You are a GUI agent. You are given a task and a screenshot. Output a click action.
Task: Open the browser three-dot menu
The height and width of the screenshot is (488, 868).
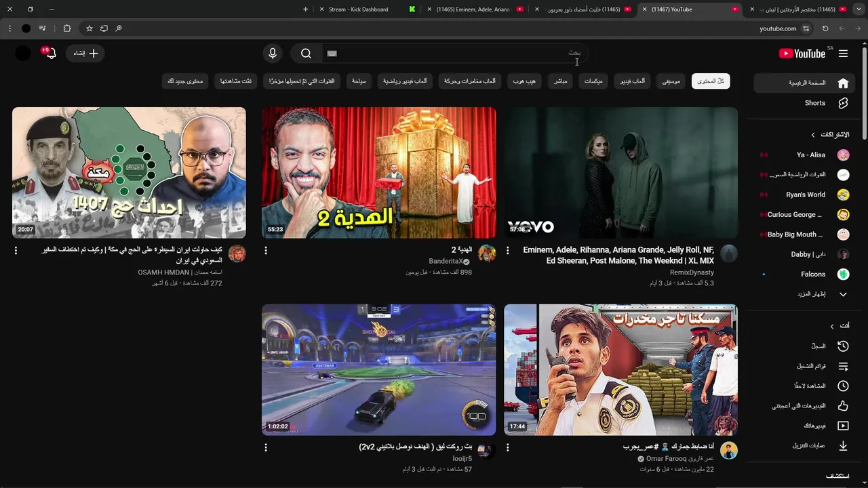9,28
